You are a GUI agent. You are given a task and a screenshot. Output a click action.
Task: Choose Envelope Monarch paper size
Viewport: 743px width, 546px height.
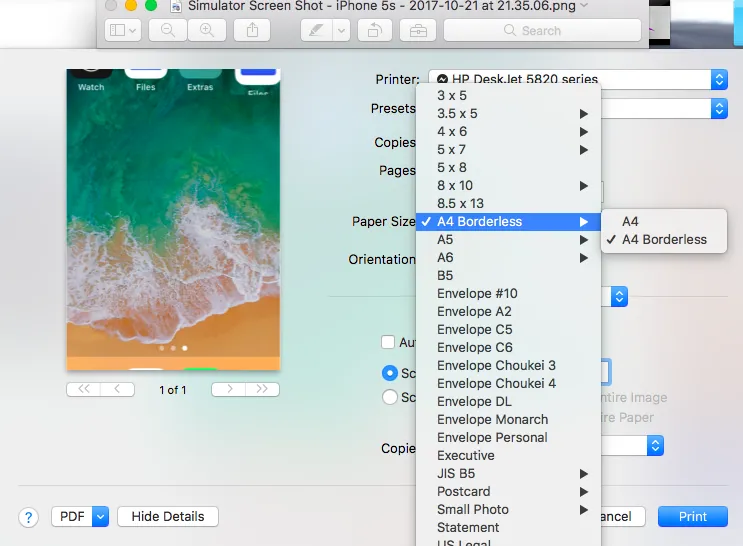(508, 420)
